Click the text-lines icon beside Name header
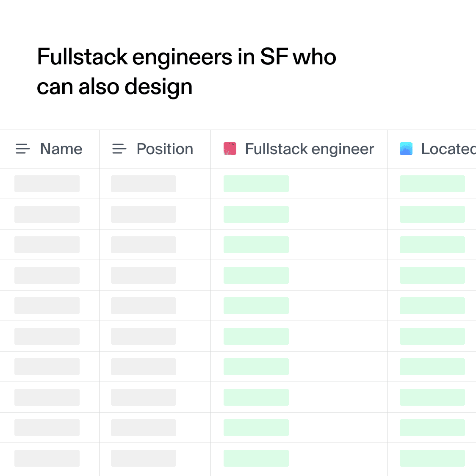The image size is (476, 476). (x=23, y=149)
